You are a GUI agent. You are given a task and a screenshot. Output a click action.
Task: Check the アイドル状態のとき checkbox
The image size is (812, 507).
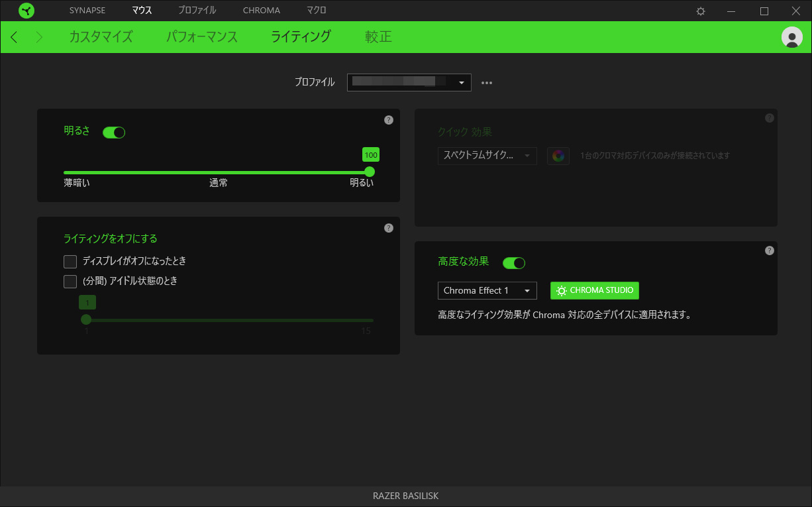[70, 282]
